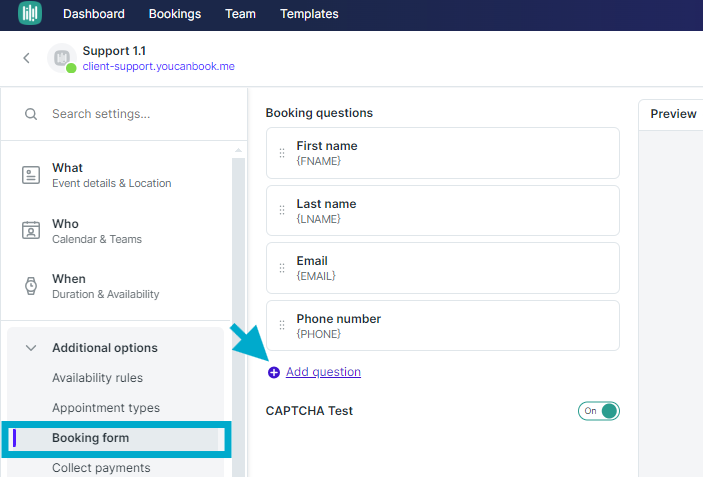Click the Support 1.1 profile avatar
The image size is (703, 477).
[x=62, y=58]
